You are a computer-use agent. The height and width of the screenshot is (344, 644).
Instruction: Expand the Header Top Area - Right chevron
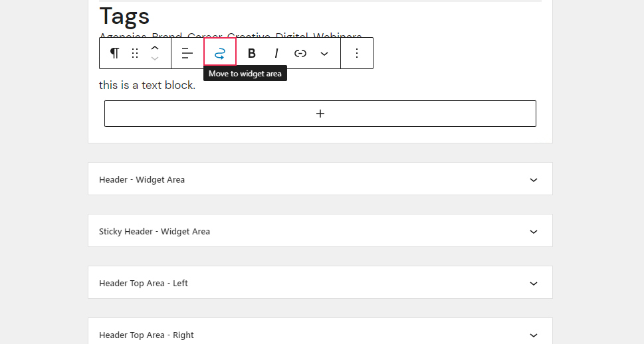coord(534,335)
